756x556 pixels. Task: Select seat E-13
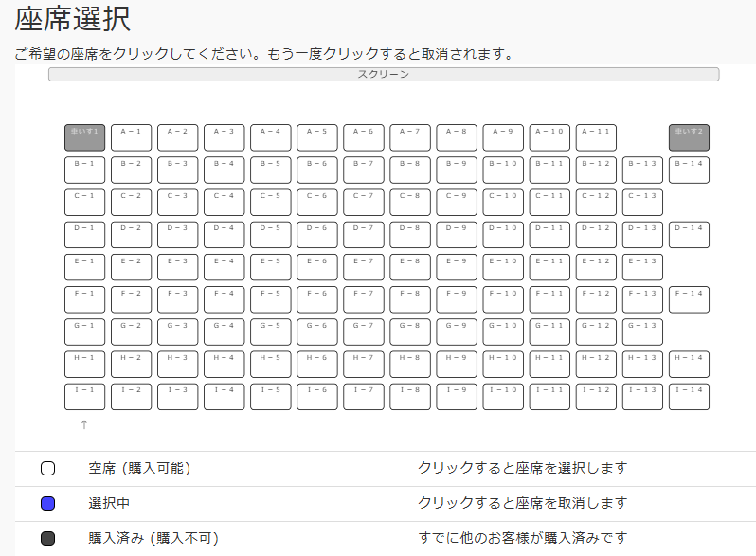coord(642,267)
